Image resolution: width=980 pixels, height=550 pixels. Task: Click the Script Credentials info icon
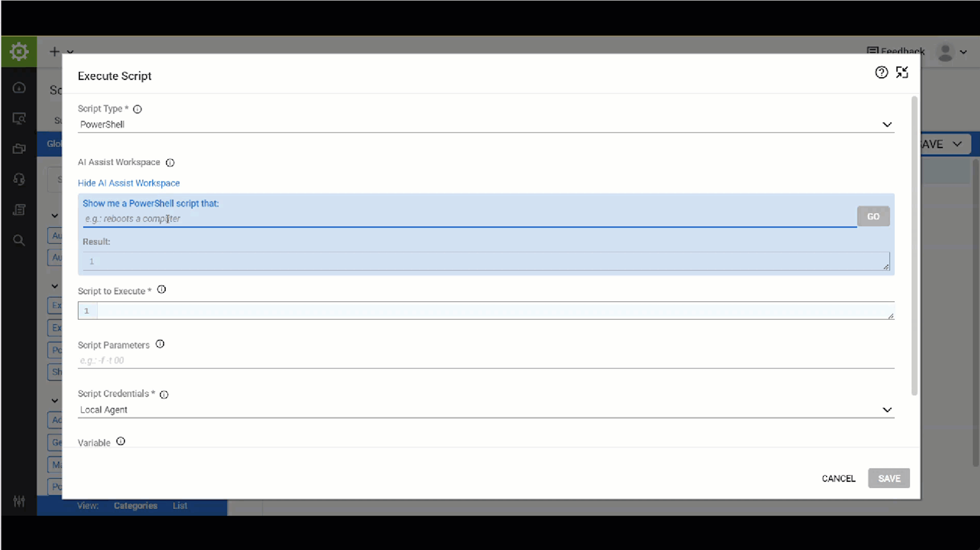164,395
